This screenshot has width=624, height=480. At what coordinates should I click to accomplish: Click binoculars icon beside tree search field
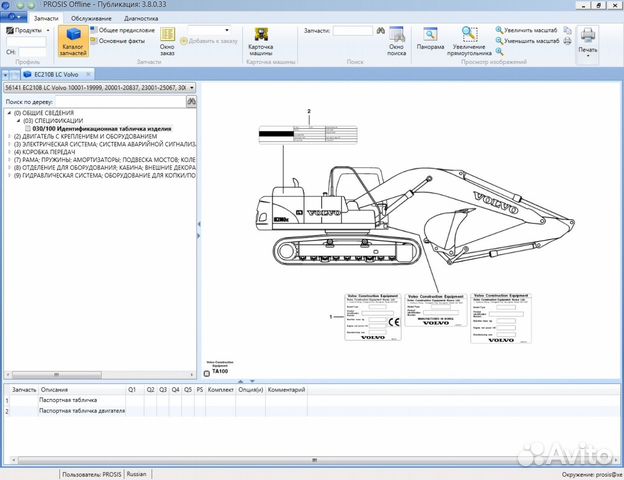tap(191, 101)
